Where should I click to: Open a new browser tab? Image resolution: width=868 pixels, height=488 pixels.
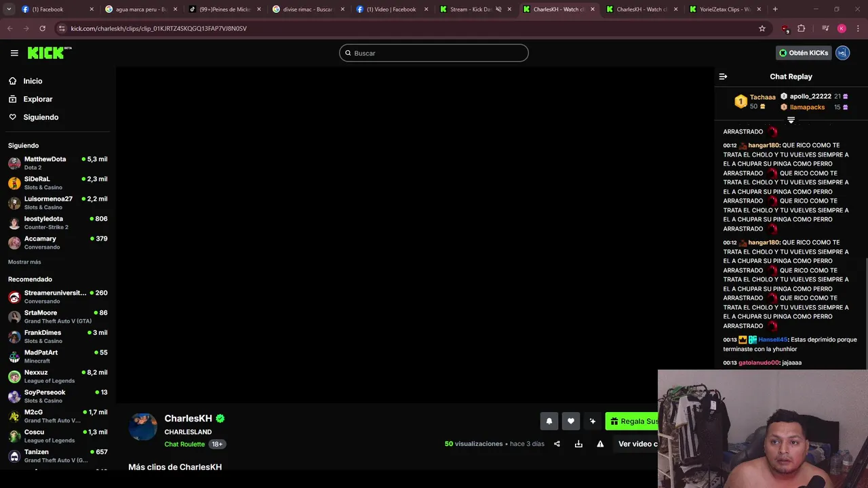tap(775, 9)
